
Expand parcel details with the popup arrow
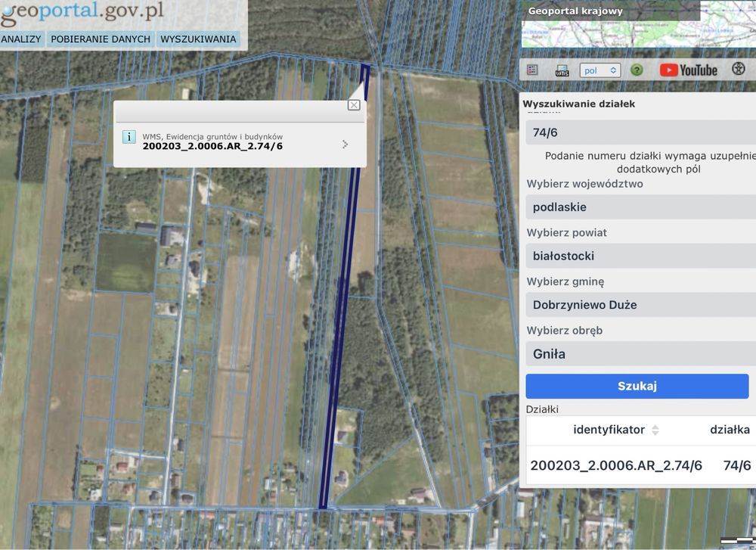point(345,144)
